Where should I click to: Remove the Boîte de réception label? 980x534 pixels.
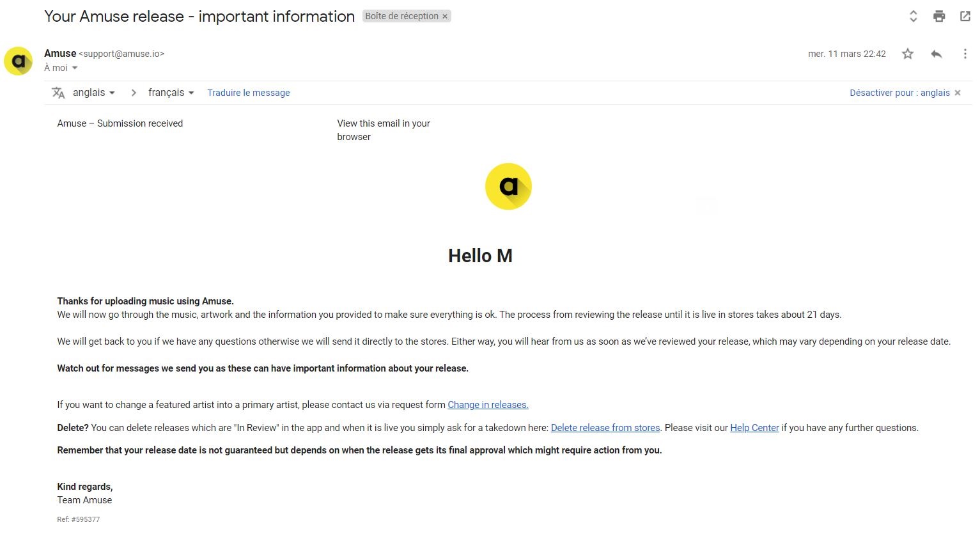pos(445,17)
